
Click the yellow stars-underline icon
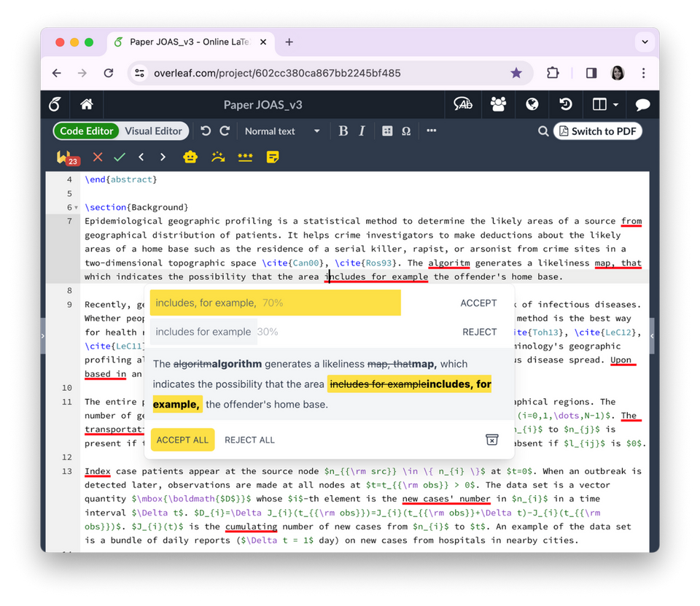tap(245, 158)
